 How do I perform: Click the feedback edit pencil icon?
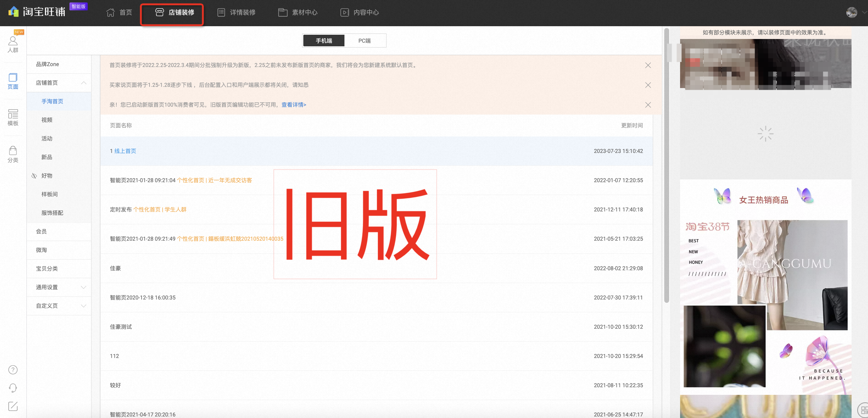point(13,406)
